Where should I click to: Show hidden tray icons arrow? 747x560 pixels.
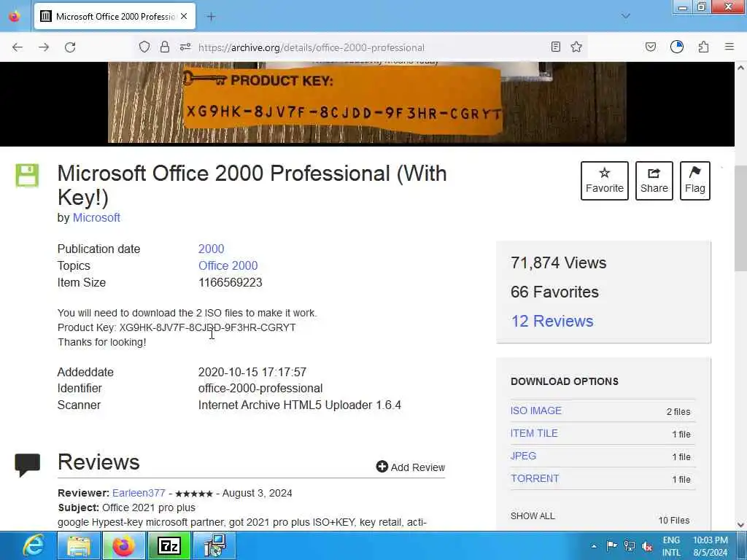click(x=594, y=546)
